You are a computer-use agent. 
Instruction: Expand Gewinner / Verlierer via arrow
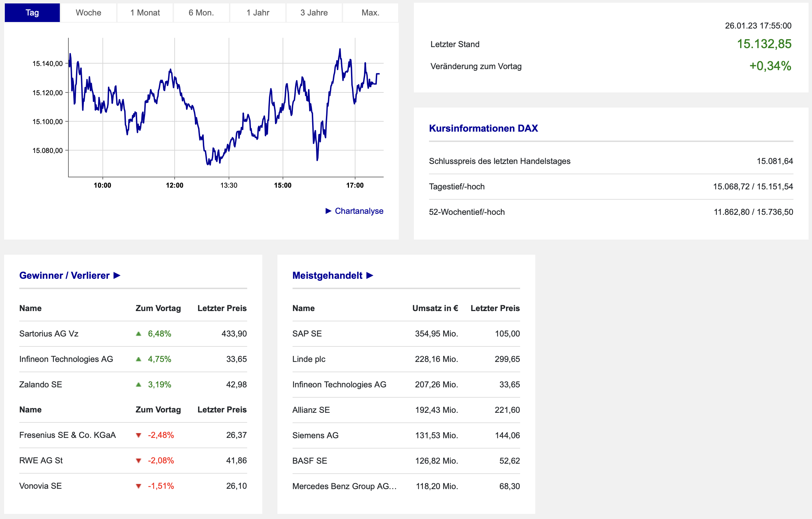coord(117,276)
